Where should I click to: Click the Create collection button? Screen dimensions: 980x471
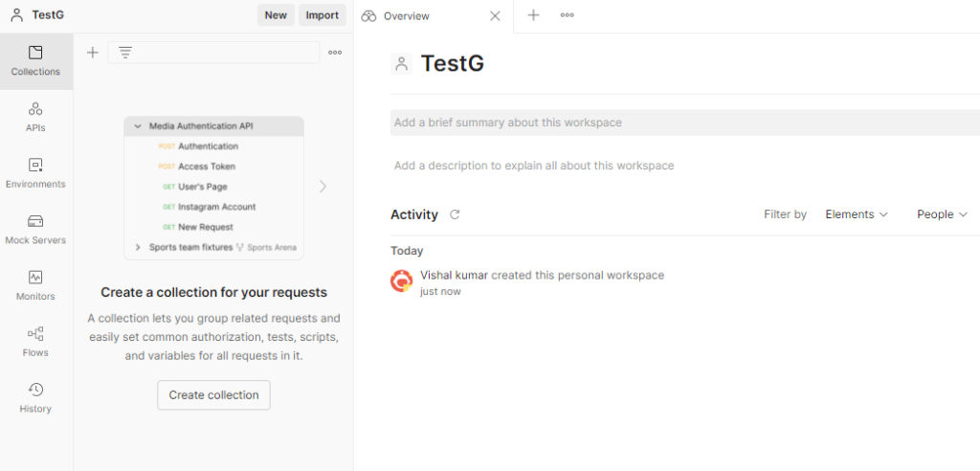tap(213, 394)
